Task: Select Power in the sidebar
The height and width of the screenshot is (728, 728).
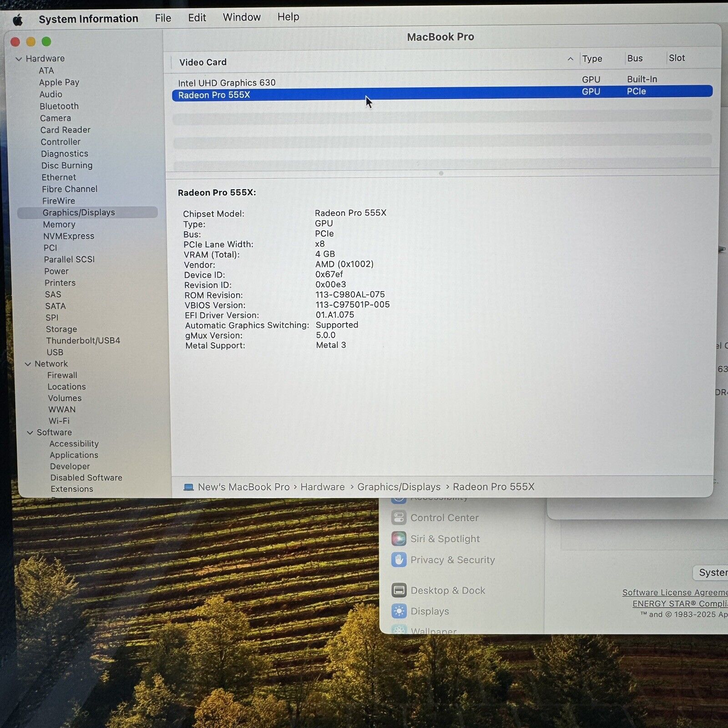Action: click(x=56, y=271)
